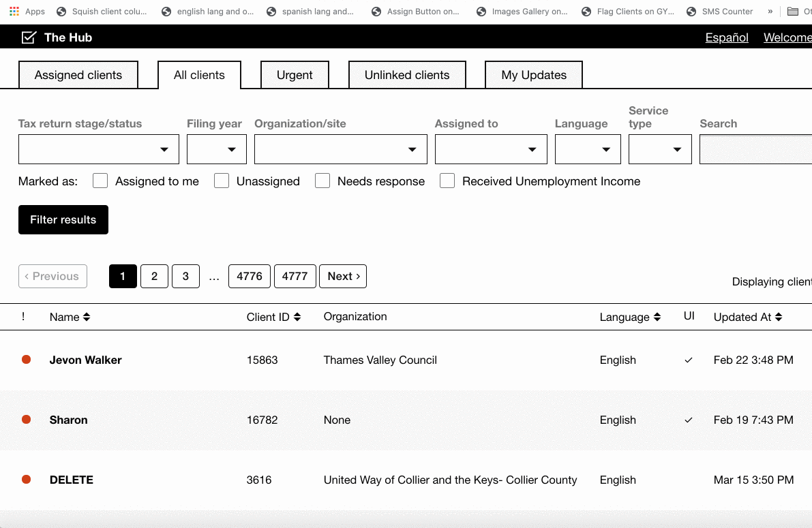812x528 pixels.
Task: Open the Organization/site dropdown
Action: [x=340, y=149]
